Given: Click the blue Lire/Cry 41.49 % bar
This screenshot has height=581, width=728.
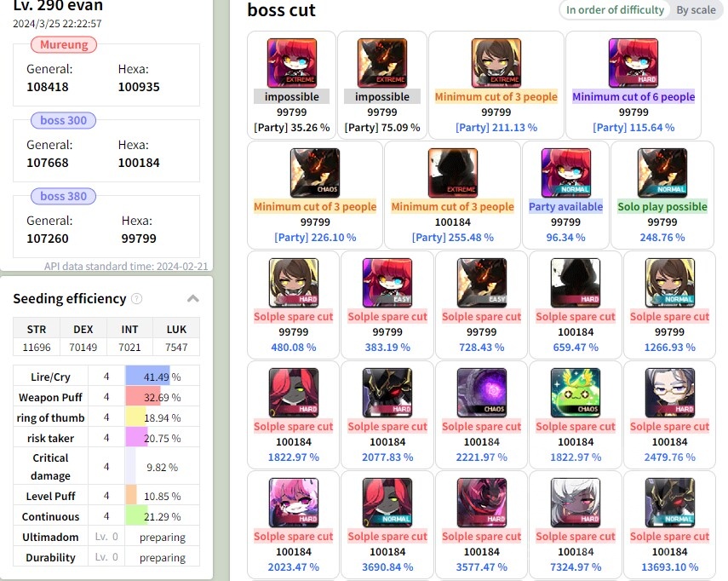Looking at the screenshot, I should pos(147,377).
